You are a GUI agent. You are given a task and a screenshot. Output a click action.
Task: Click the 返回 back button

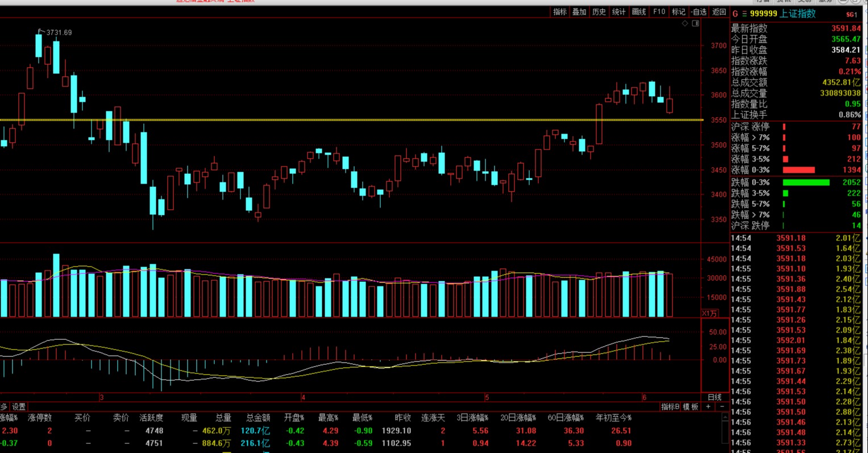point(719,12)
